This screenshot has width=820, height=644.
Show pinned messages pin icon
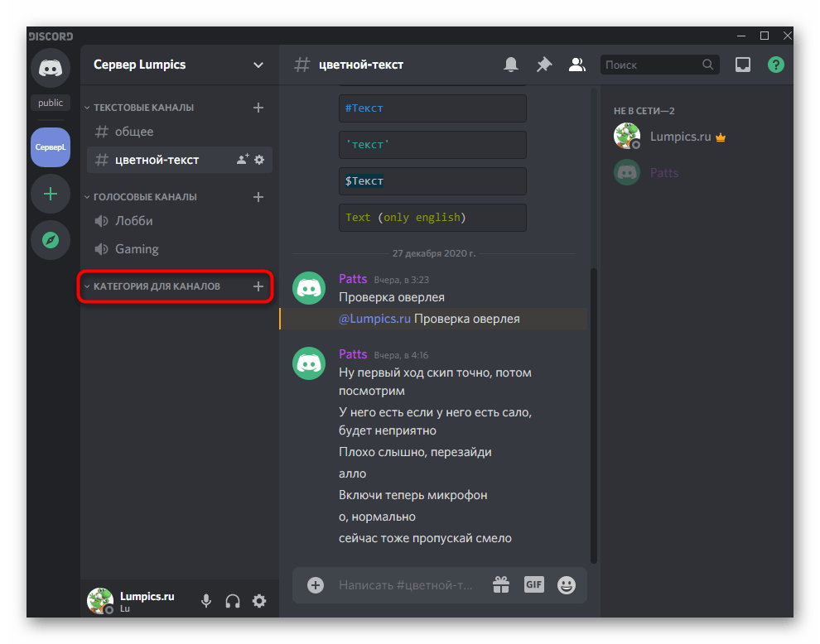[544, 65]
